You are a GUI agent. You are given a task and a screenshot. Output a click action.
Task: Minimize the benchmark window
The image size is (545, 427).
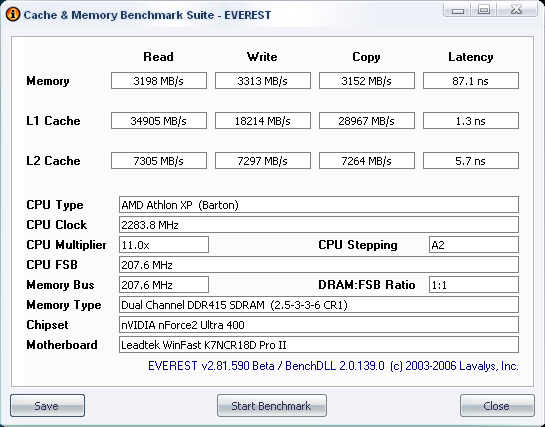tap(458, 9)
